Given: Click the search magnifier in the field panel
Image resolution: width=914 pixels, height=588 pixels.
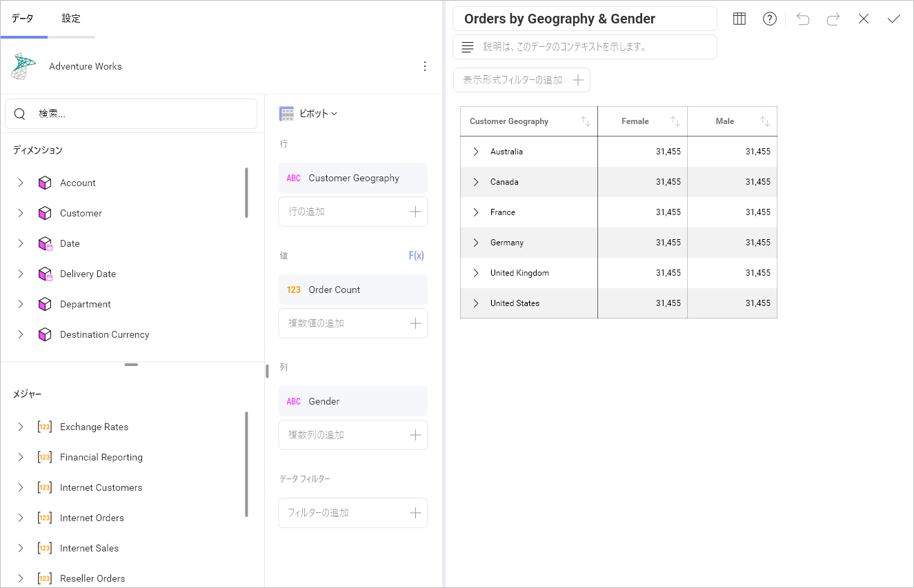Looking at the screenshot, I should 19,114.
